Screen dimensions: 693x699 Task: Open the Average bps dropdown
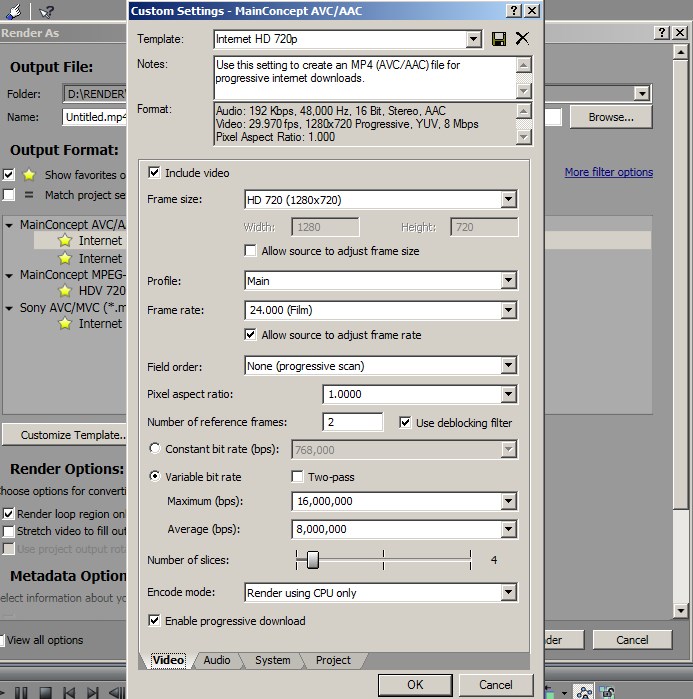point(508,529)
